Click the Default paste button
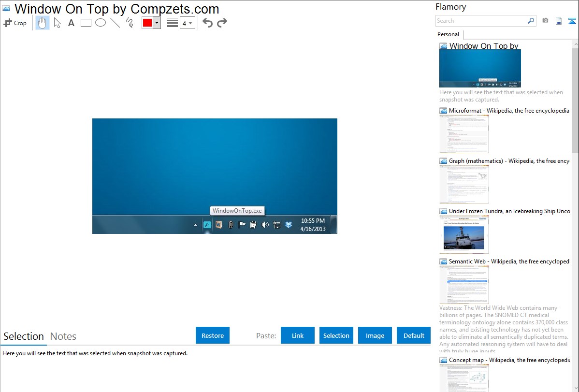This screenshot has width=579, height=392. click(414, 335)
